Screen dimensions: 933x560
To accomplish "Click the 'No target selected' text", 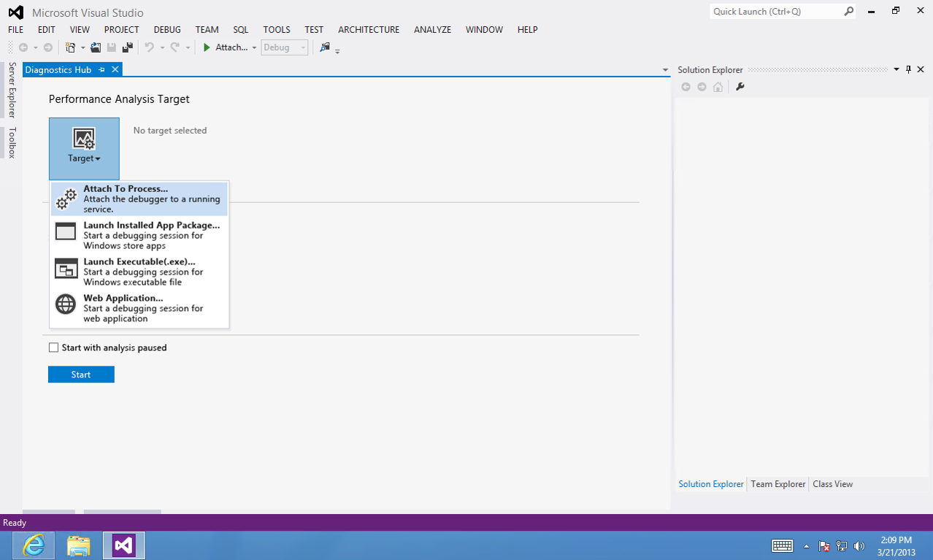I will coord(170,131).
